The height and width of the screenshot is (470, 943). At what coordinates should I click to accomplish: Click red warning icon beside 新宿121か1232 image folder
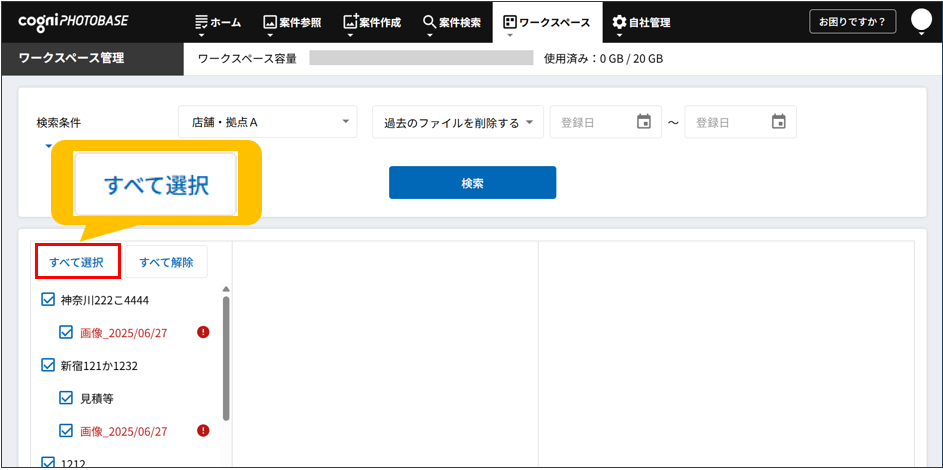pyautogui.click(x=203, y=431)
